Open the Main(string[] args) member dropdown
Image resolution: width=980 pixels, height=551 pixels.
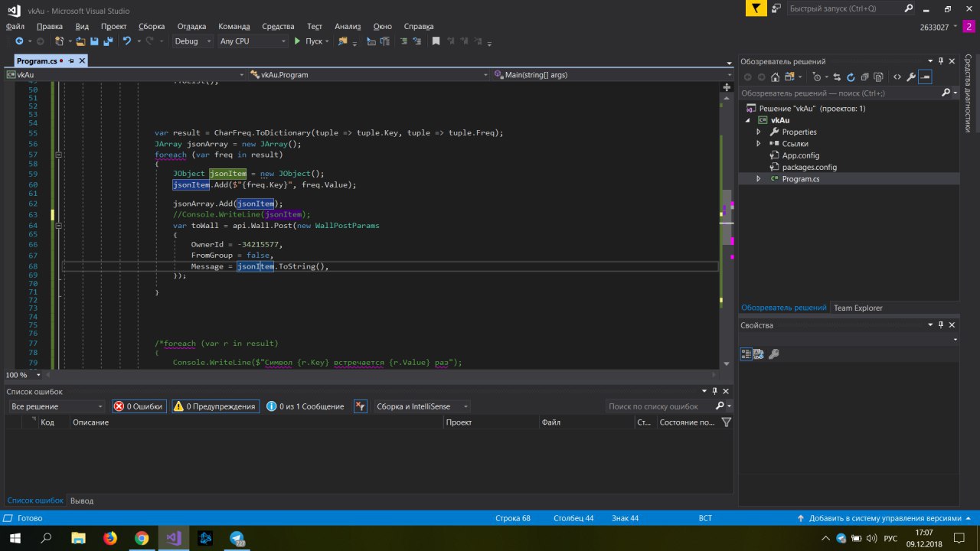pos(612,75)
